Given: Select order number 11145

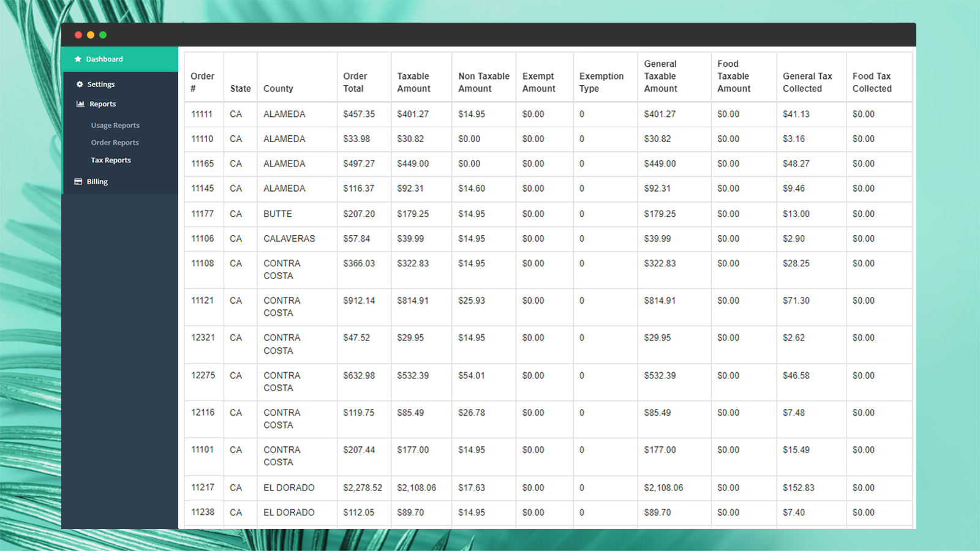Looking at the screenshot, I should coord(202,189).
